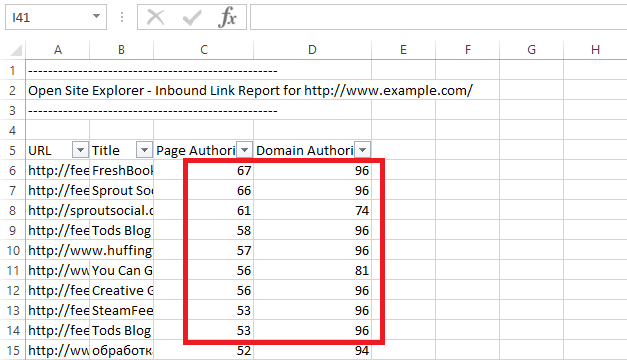Select the dashed line cell in row 3
The width and height of the screenshot is (627, 360).
pyautogui.click(x=153, y=111)
